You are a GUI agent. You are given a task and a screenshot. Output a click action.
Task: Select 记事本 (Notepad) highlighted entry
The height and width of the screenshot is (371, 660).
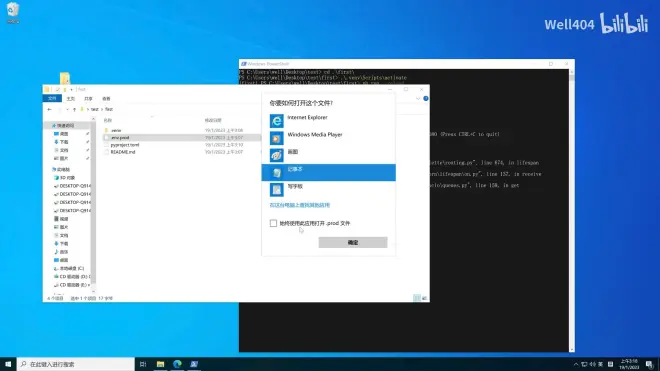(328, 173)
